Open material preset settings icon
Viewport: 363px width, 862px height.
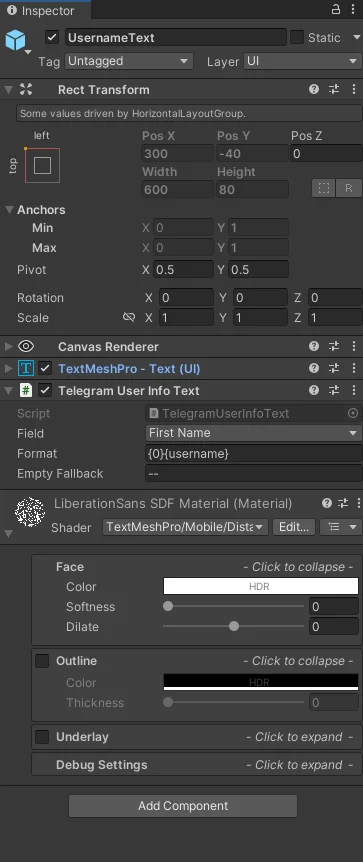click(x=343, y=503)
